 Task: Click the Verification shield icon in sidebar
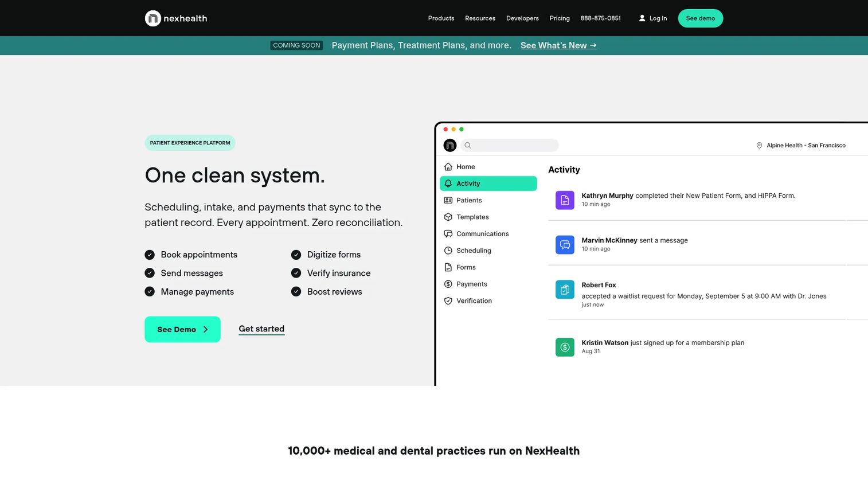448,300
